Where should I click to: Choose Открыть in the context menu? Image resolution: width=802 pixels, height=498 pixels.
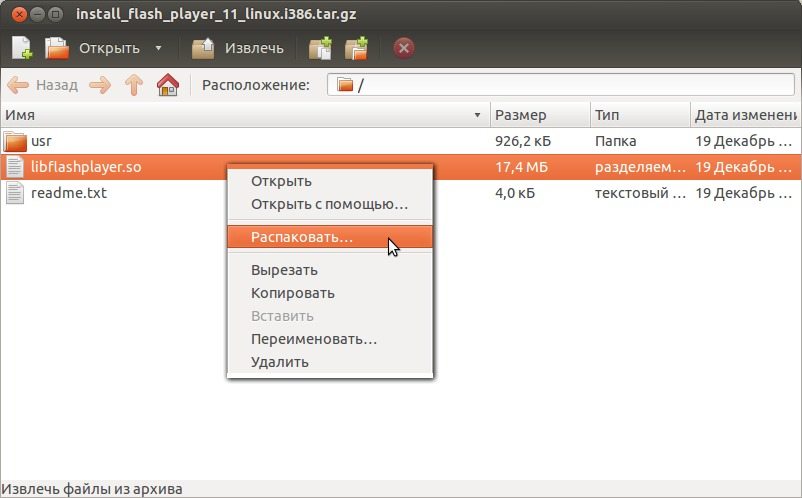point(330,181)
